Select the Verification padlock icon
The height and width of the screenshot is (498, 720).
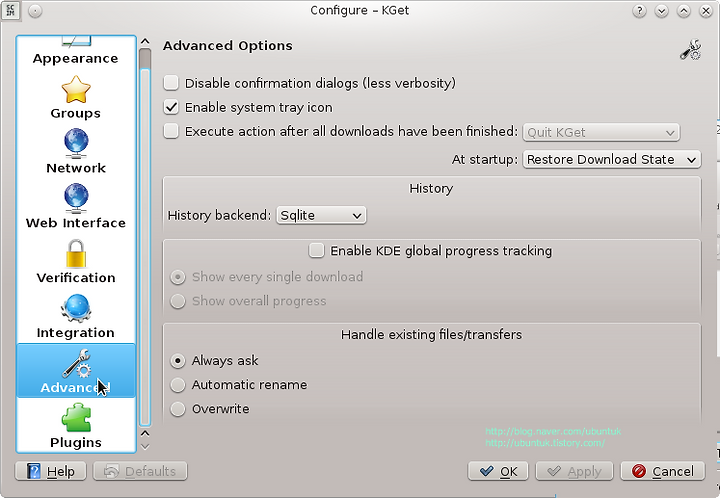pyautogui.click(x=76, y=253)
